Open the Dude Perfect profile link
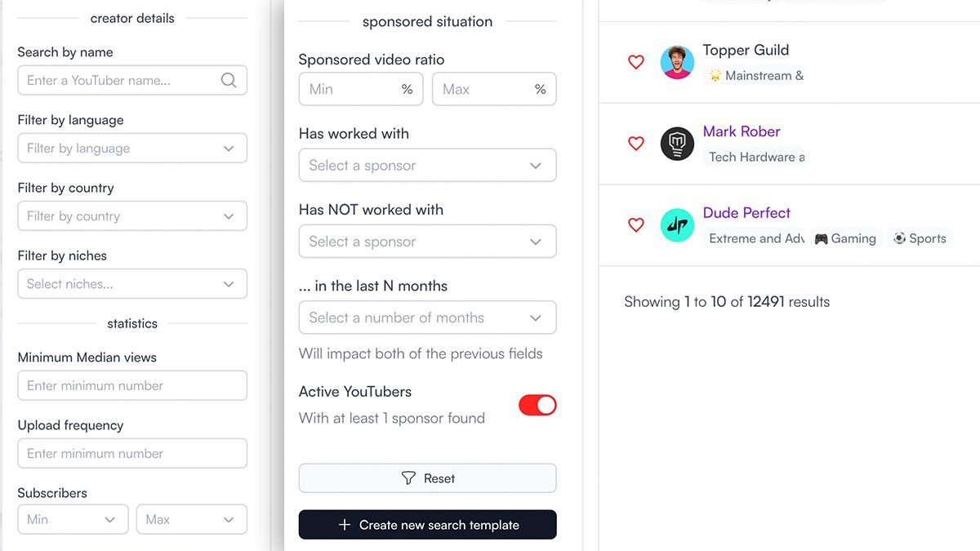The height and width of the screenshot is (551, 980). point(746,213)
